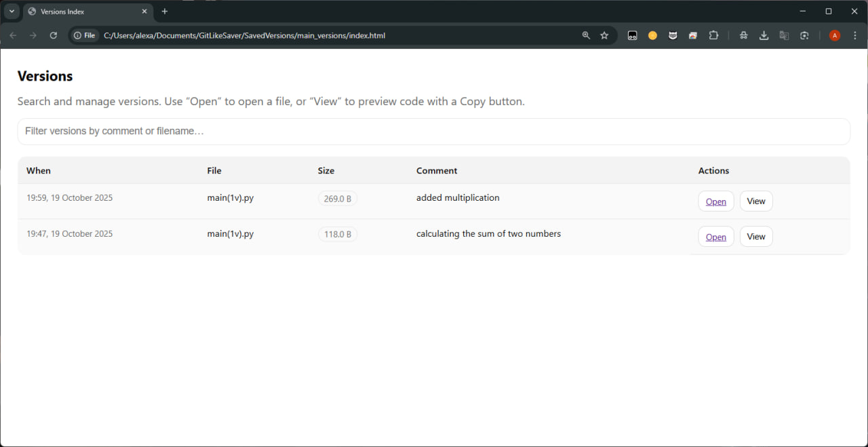Open the Extensions puzzle piece menu
This screenshot has width=868, height=447.
(713, 35)
